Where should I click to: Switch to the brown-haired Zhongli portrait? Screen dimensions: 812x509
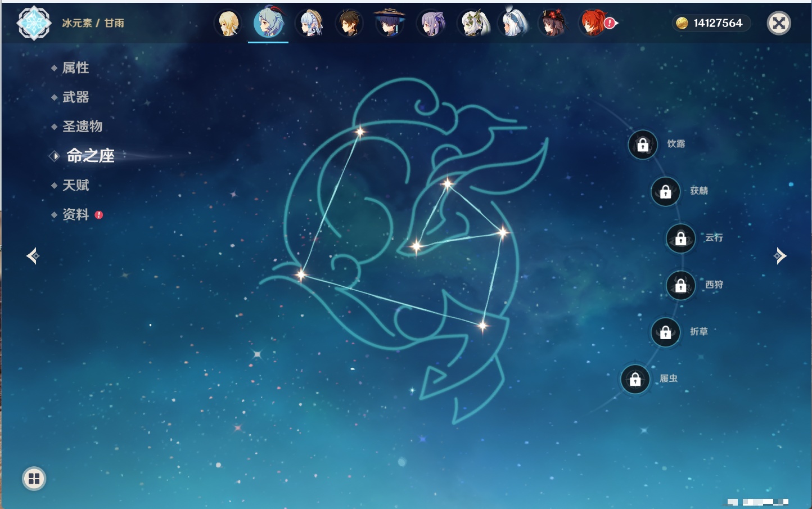(x=349, y=24)
